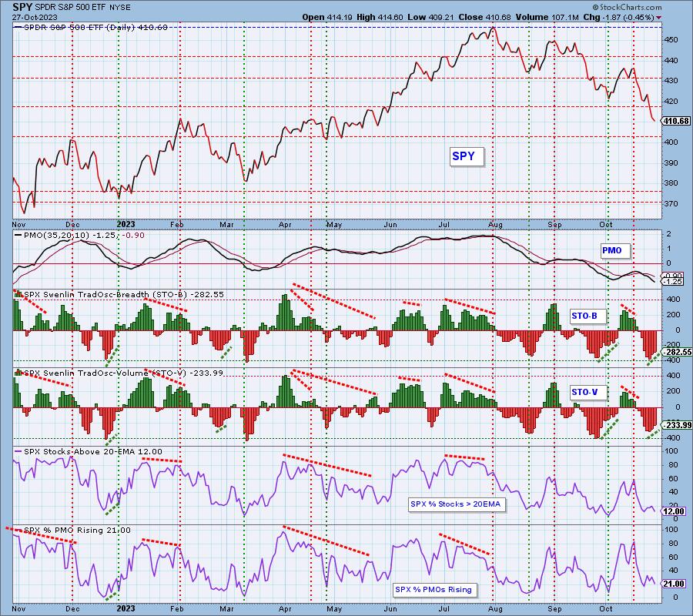Screen dimensions: 693x616
Task: Click the red down arrow next to Chg
Action: (x=659, y=18)
